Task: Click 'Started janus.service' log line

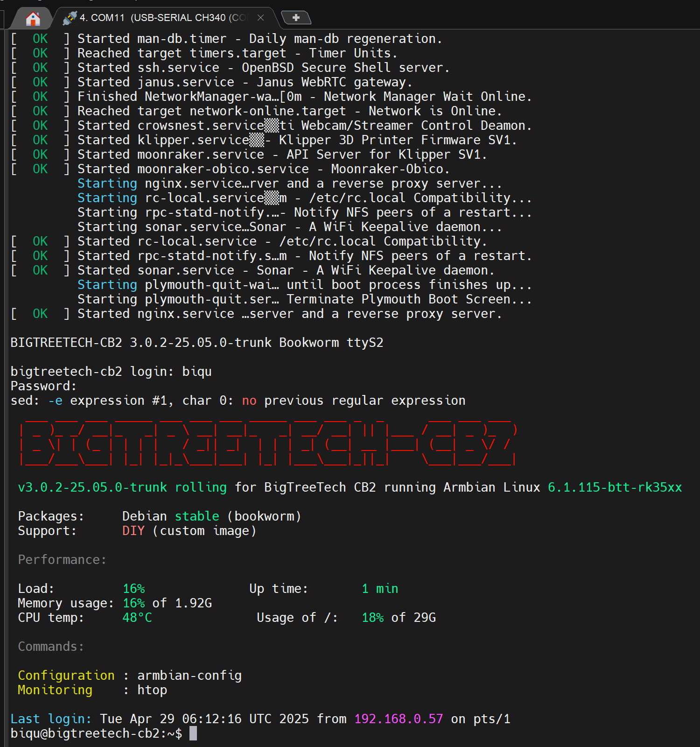Action: click(212, 82)
